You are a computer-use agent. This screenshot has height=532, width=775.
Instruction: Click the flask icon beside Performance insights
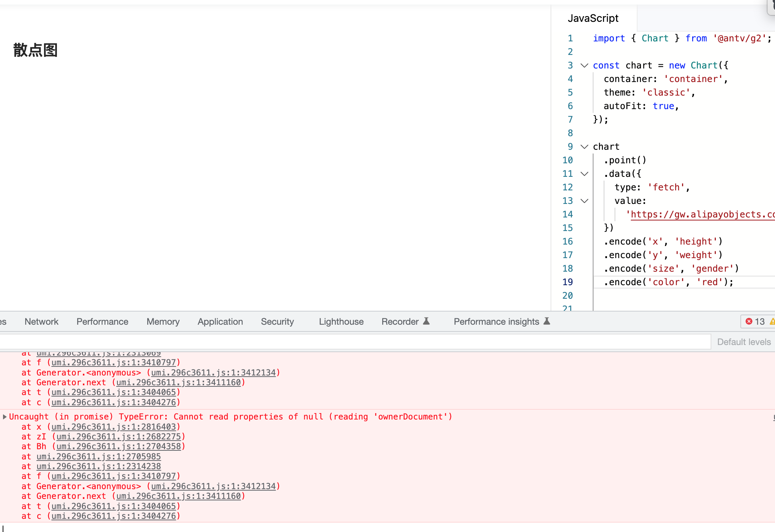(546, 321)
